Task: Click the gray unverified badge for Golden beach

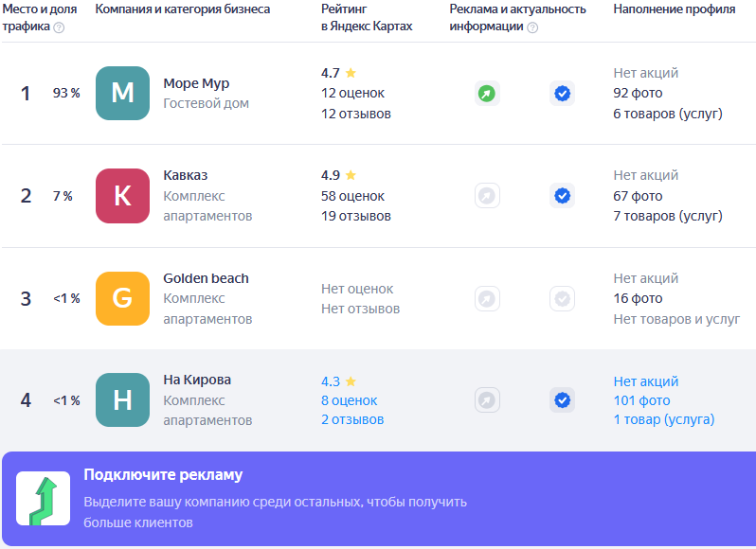Action: point(562,298)
